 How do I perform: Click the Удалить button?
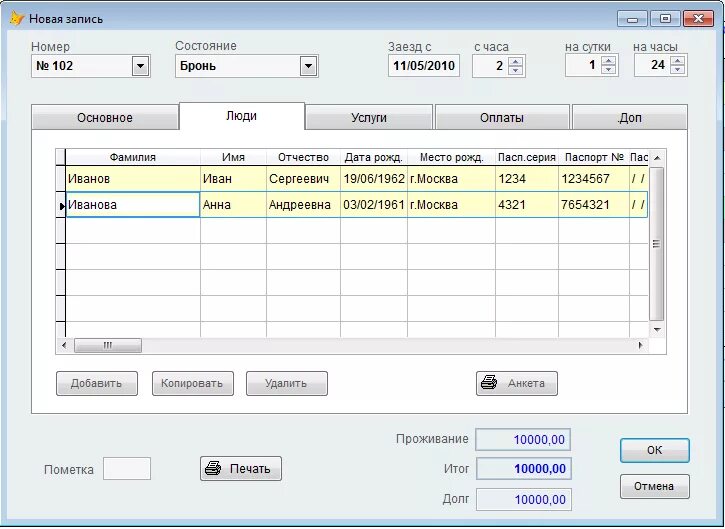pos(287,383)
